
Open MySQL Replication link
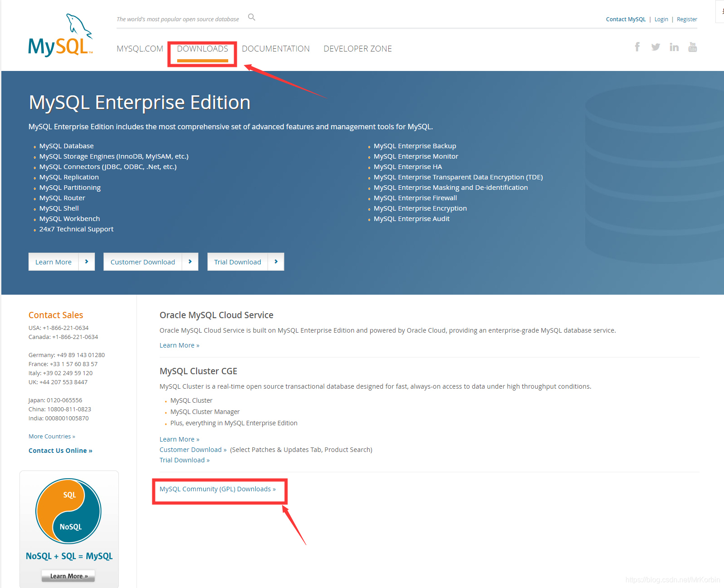[69, 177]
